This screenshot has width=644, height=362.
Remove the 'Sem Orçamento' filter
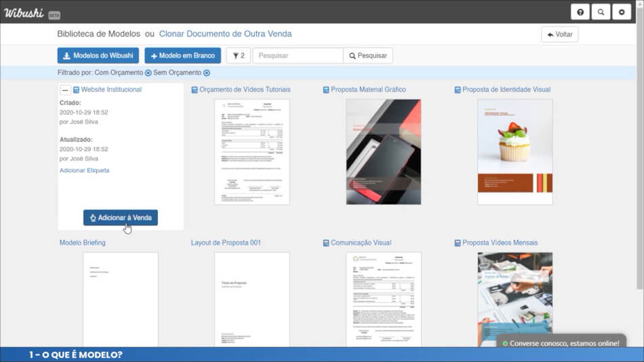coord(207,73)
